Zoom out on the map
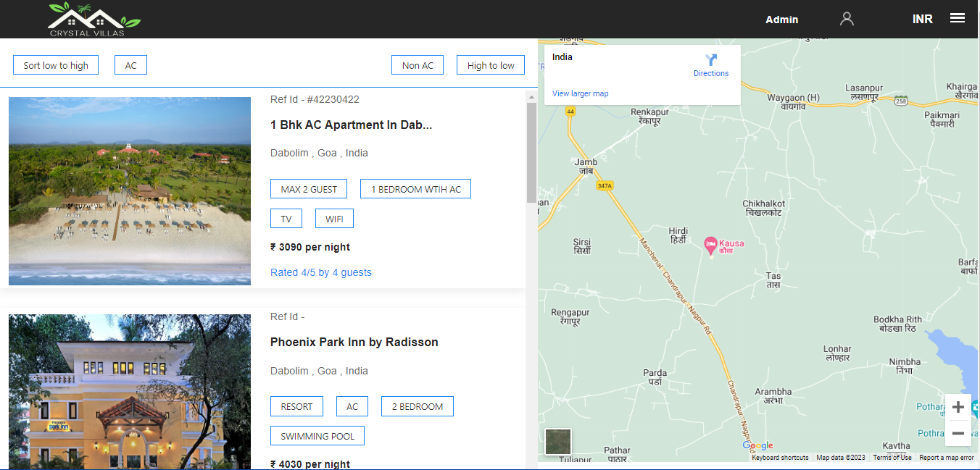This screenshot has width=980, height=470. click(958, 432)
